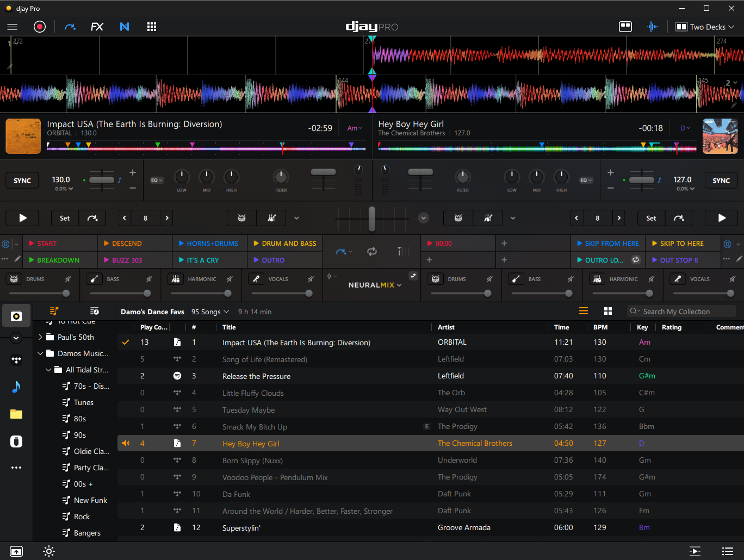Mute the VOCALS stem on right deck
The height and width of the screenshot is (560, 744).
pyautogui.click(x=733, y=279)
